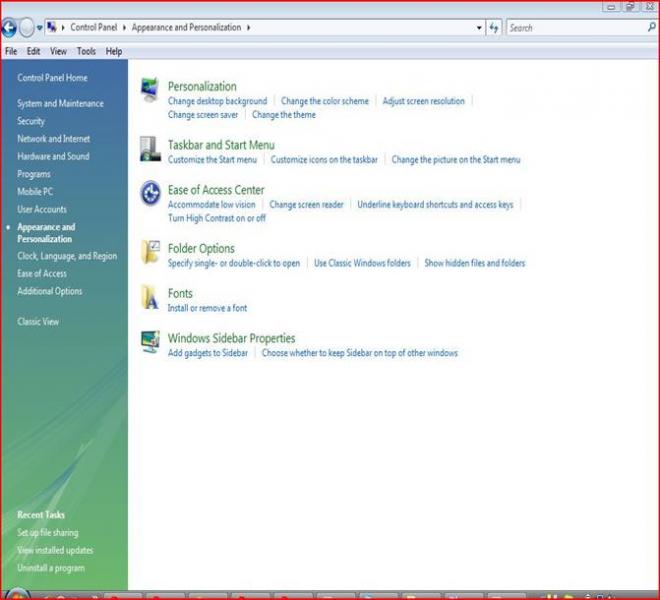Open Turn High Contrast on or off
The width and height of the screenshot is (660, 600).
click(x=217, y=218)
